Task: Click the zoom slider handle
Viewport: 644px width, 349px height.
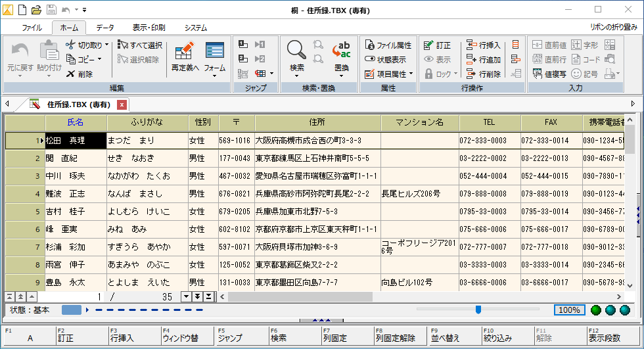Action: [478, 309]
